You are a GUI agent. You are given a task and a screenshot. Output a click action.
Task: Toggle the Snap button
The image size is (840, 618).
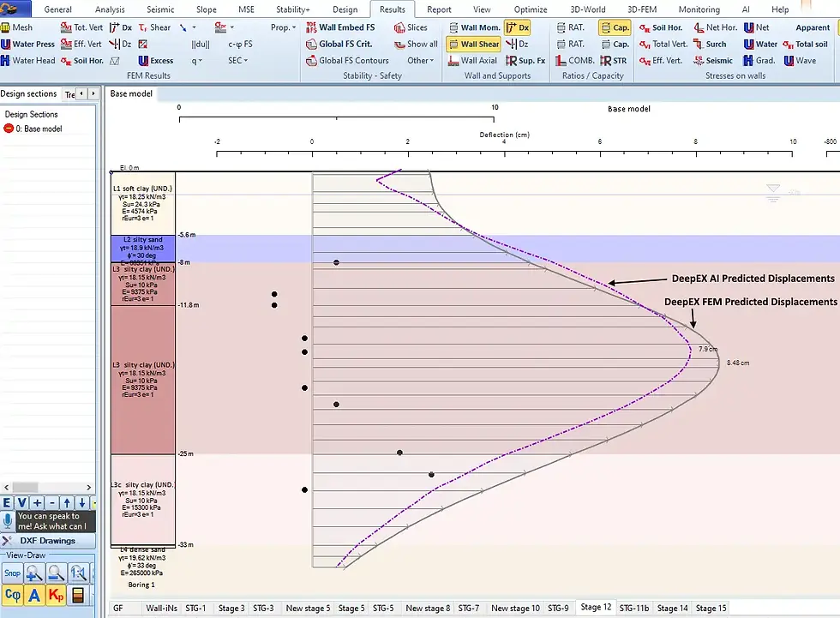click(x=12, y=573)
